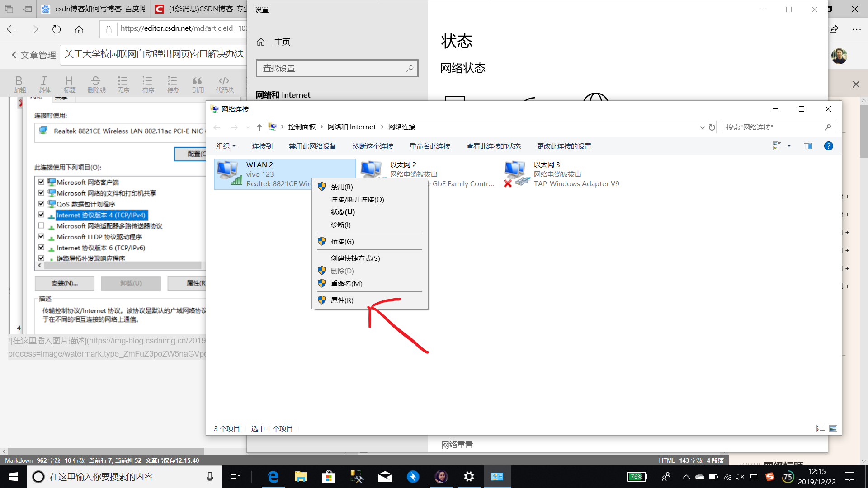Apply italic formatting in the markdown editor

click(x=44, y=84)
